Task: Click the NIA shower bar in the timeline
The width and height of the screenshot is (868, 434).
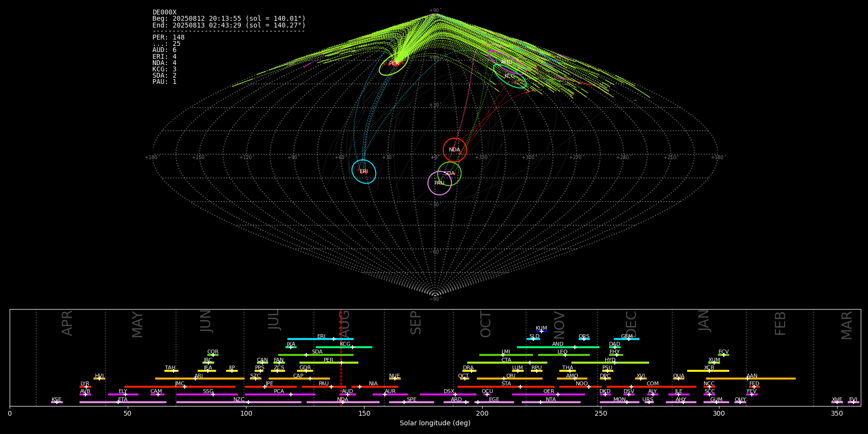Action: click(375, 387)
